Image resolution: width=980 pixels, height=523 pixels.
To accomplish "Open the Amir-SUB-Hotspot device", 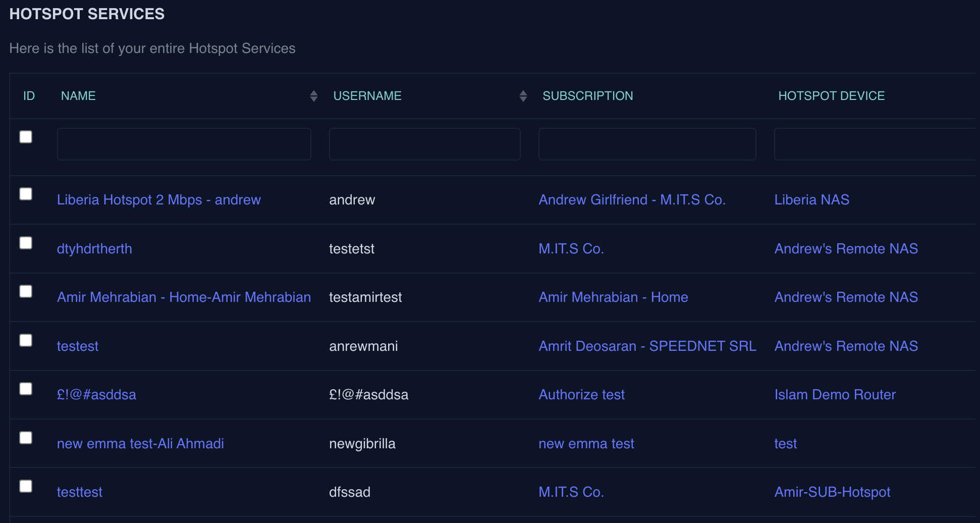I will tap(833, 492).
